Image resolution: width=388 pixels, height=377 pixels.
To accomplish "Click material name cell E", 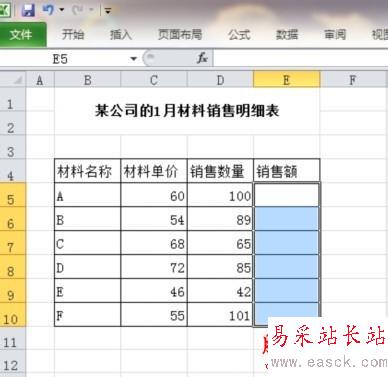I will click(x=88, y=291).
